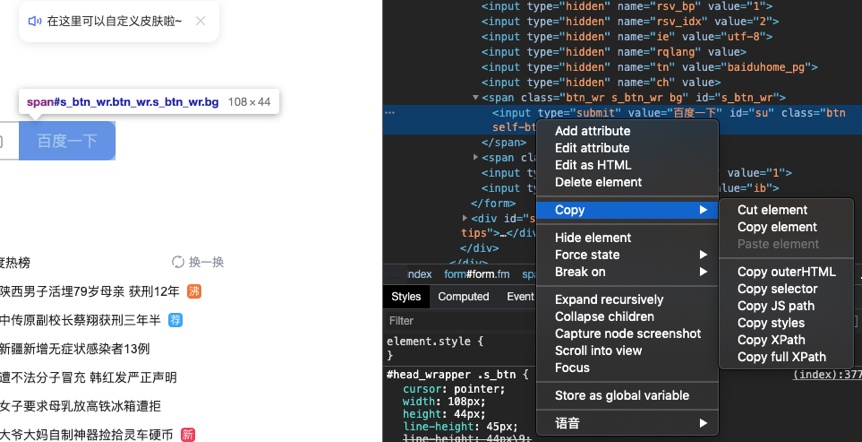The image size is (862, 442).
Task: Open headline 中传原副校长蔡翔获刑三年半
Action: tap(80, 320)
